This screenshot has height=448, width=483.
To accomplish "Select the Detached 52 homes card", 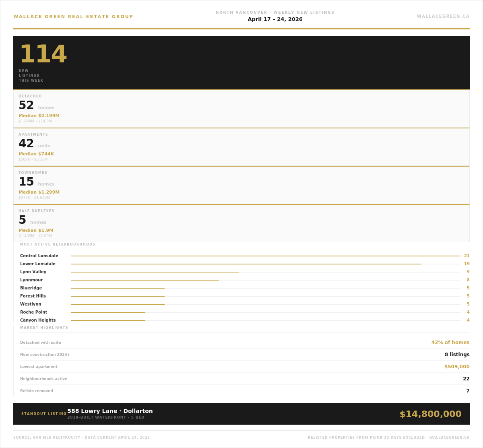I will coord(241,109).
